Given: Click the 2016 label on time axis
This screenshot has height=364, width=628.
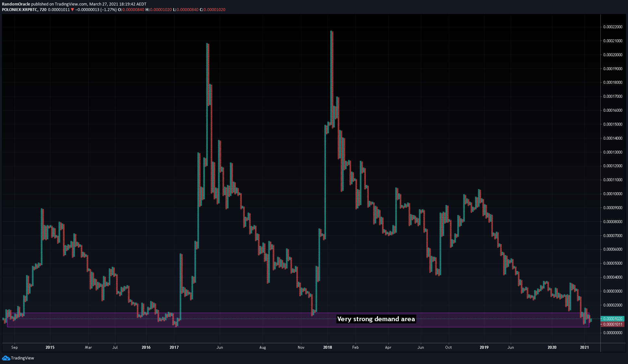Looking at the screenshot, I should [x=146, y=347].
